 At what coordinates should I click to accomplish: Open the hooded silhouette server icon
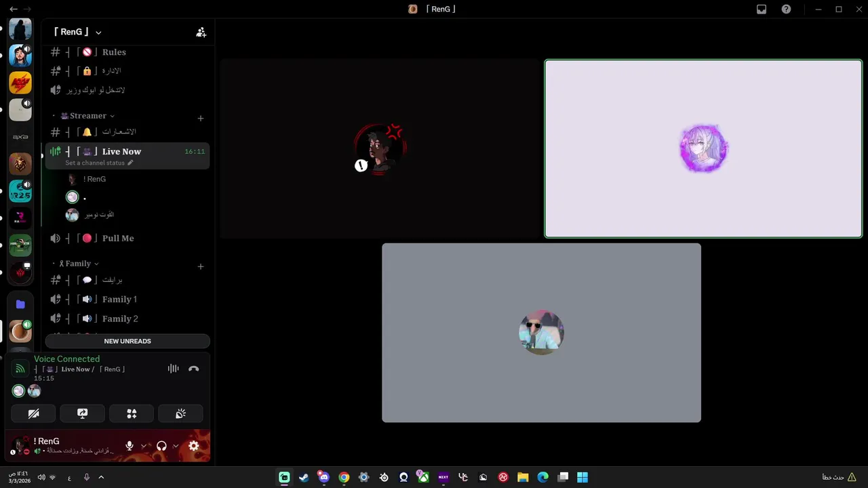[x=20, y=30]
